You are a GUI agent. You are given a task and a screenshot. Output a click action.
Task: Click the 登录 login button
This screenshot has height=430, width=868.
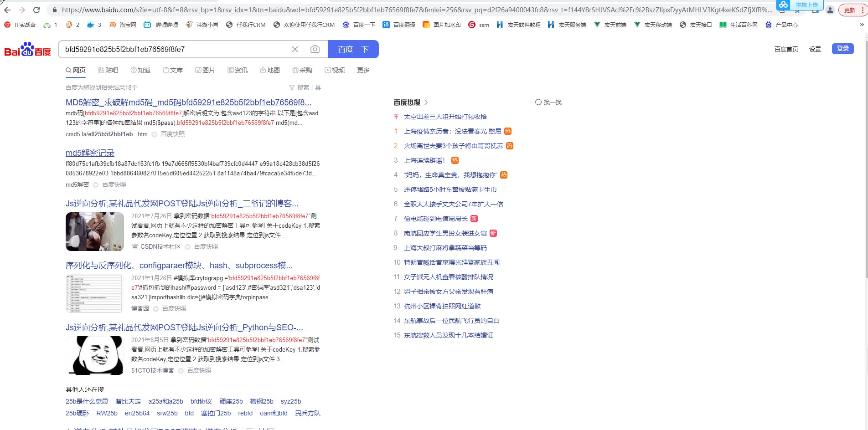[x=843, y=49]
